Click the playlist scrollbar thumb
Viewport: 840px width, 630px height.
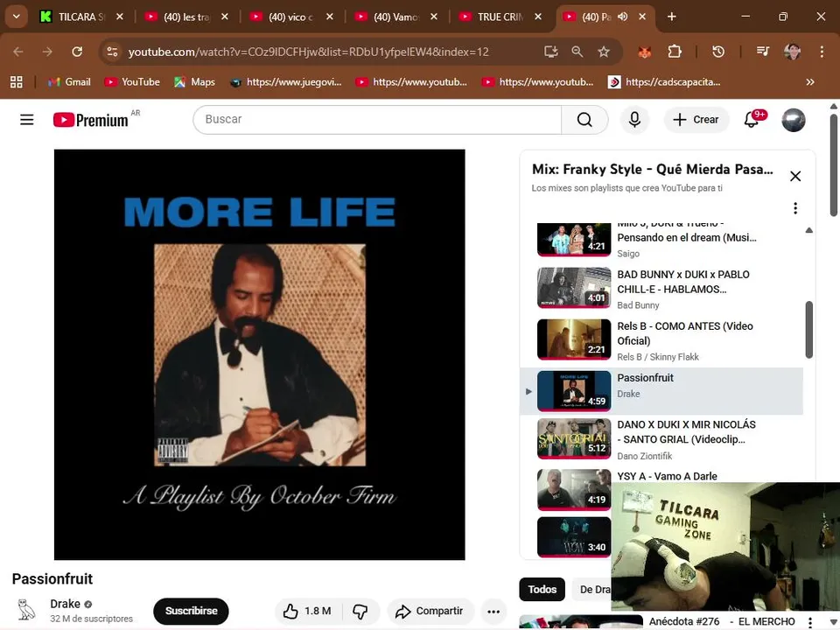[x=808, y=330]
